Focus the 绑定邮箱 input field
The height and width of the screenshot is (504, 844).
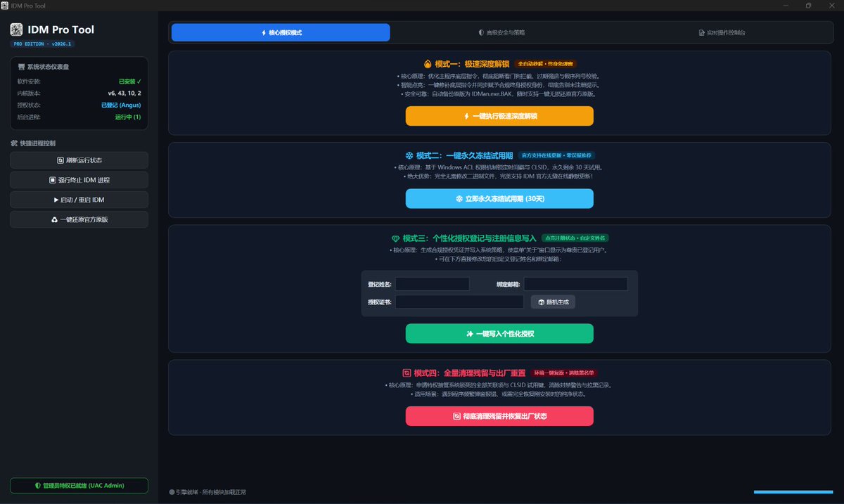(575, 284)
